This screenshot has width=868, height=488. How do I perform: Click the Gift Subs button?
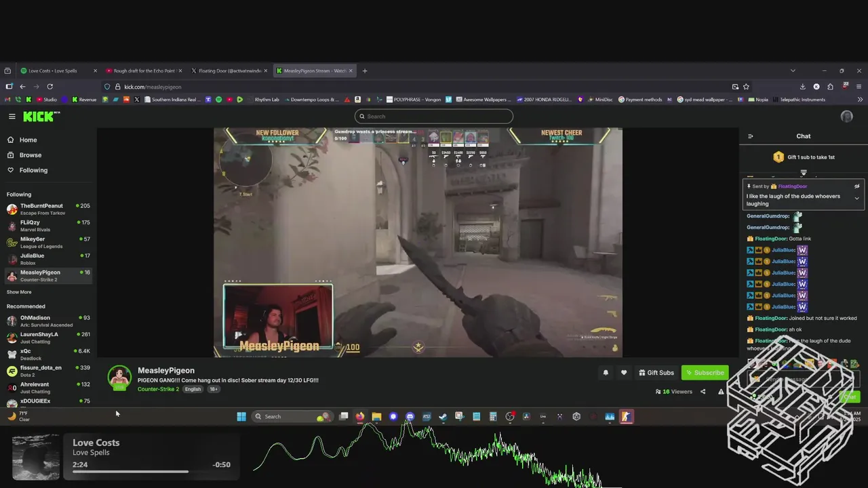click(x=656, y=373)
